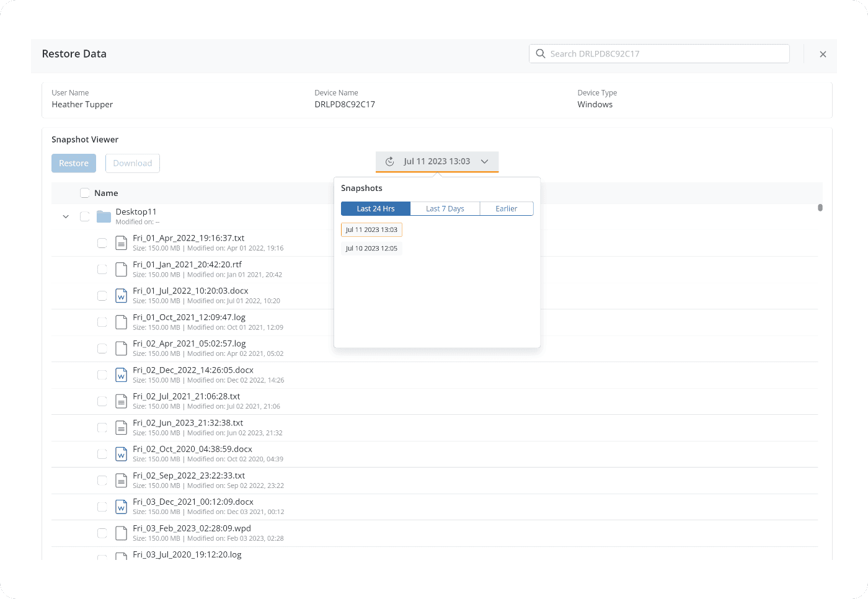Select checkbox for Fri_02_Jun_2023_21:32:38.txt
The image size is (868, 599).
[102, 428]
